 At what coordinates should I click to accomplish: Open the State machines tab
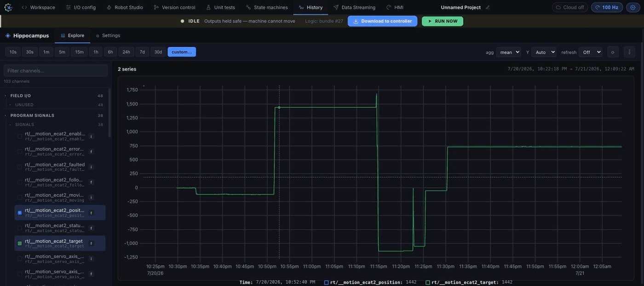267,7
